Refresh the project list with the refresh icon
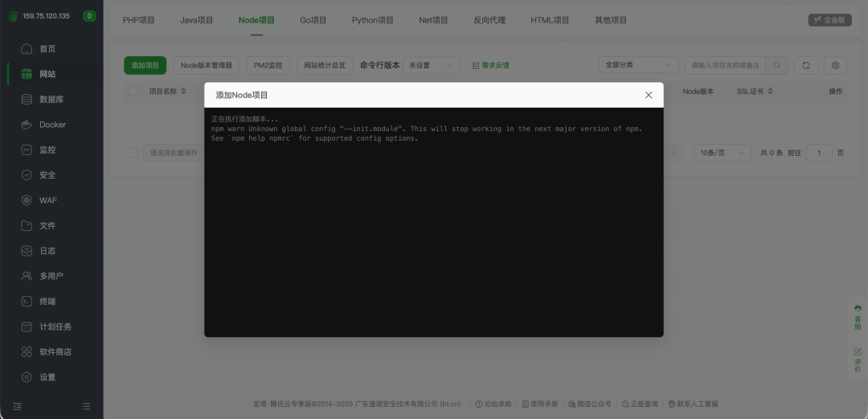Viewport: 868px width, 419px height. pos(806,65)
